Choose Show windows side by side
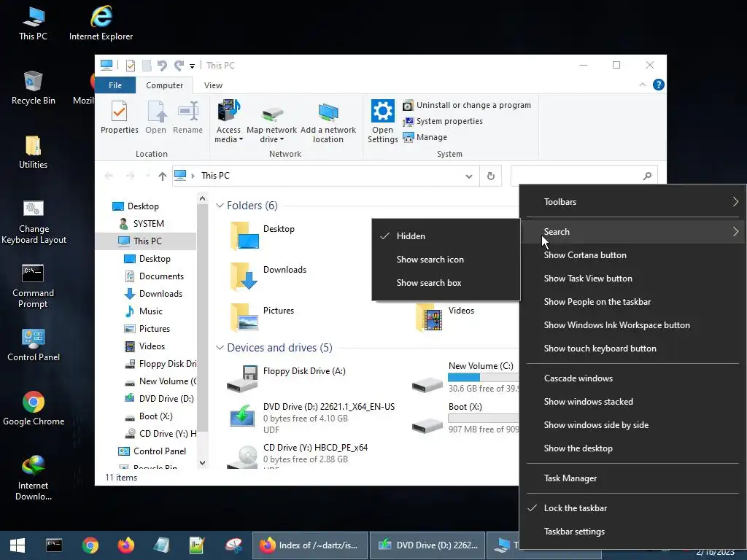The width and height of the screenshot is (747, 560). point(632,425)
